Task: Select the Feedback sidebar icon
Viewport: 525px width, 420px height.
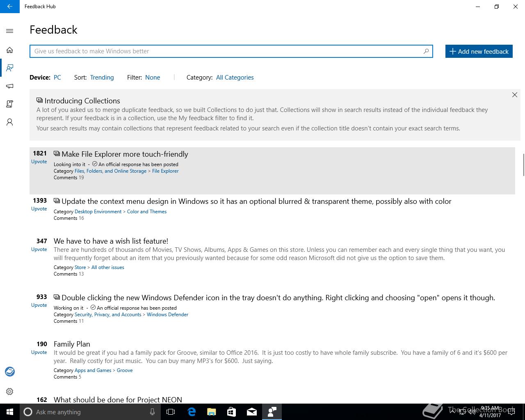Action: (x=10, y=68)
